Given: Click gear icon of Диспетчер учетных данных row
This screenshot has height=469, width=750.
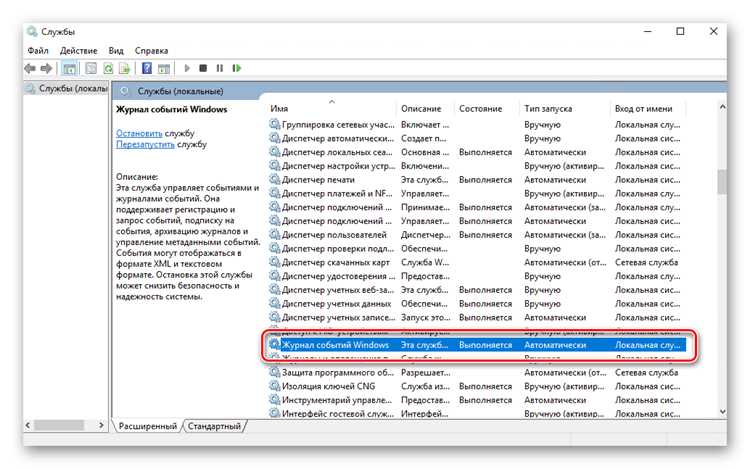Looking at the screenshot, I should pyautogui.click(x=275, y=304).
